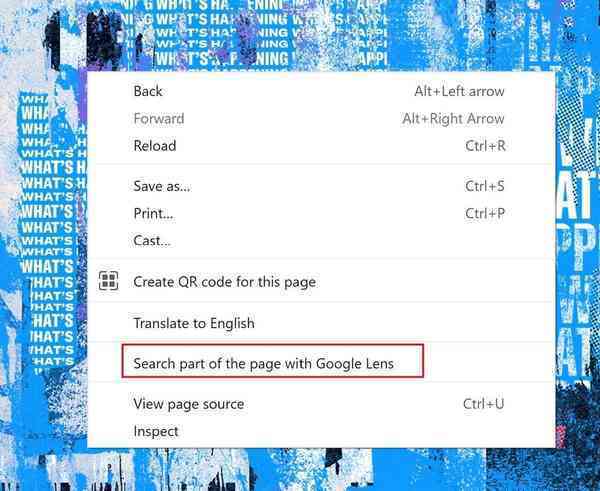Image resolution: width=600 pixels, height=491 pixels.
Task: Click the Alt+Right Arrow shortcut text
Action: (x=453, y=118)
